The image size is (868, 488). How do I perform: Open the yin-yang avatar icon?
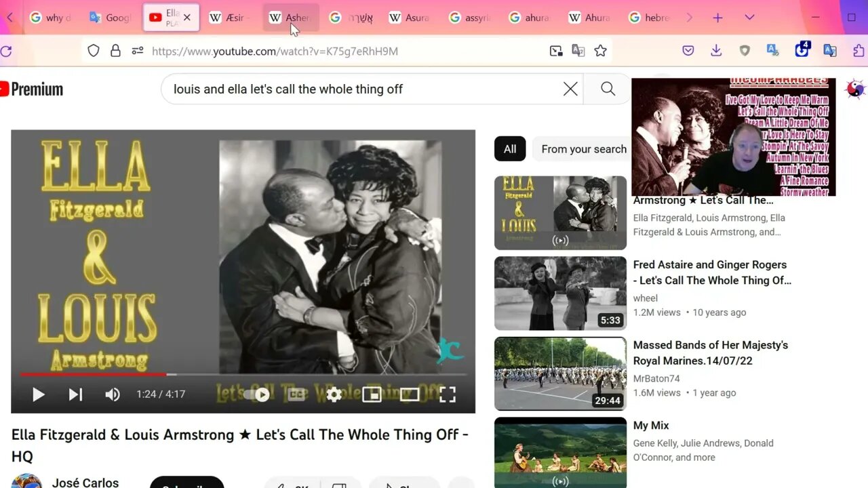click(x=856, y=89)
